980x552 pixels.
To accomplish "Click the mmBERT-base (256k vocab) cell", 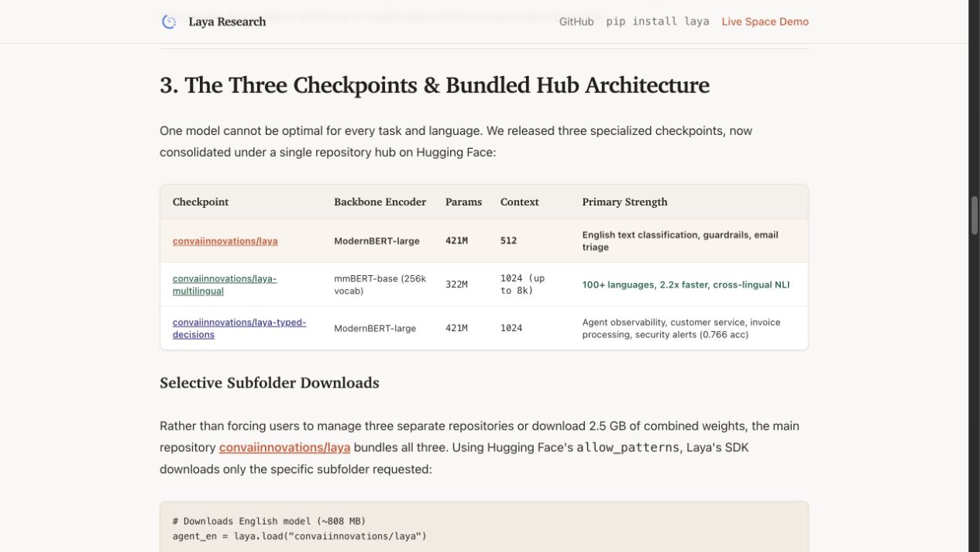I will click(380, 285).
